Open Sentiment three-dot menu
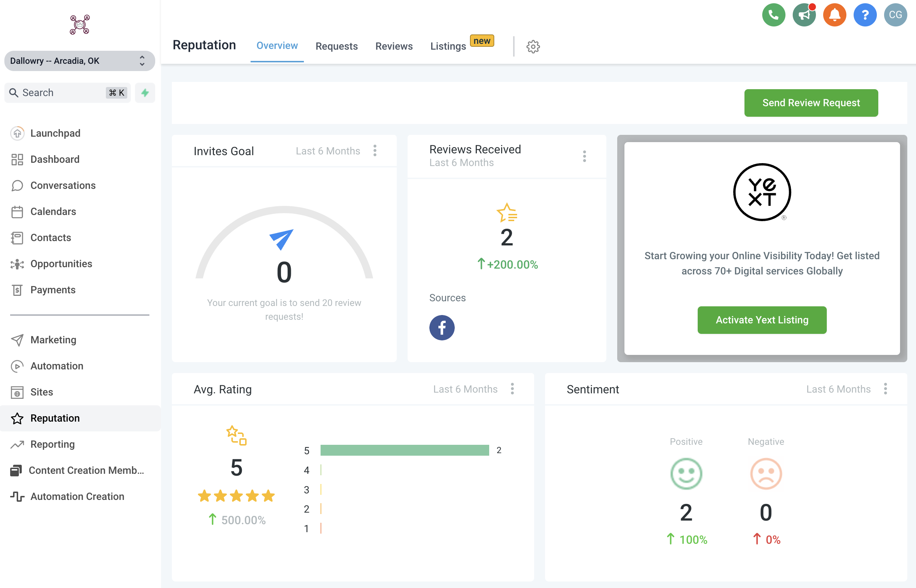Screen dimensions: 916x588 pyautogui.click(x=885, y=389)
